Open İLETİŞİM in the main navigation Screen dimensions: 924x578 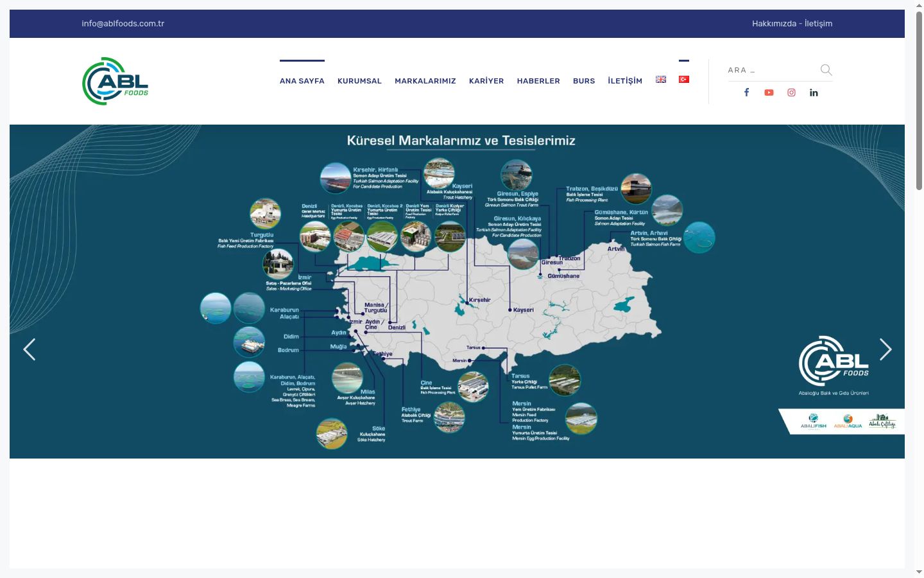tap(625, 81)
